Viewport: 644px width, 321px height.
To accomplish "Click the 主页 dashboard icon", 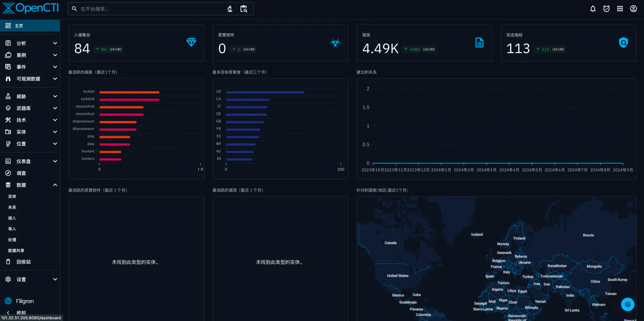I will [x=8, y=26].
